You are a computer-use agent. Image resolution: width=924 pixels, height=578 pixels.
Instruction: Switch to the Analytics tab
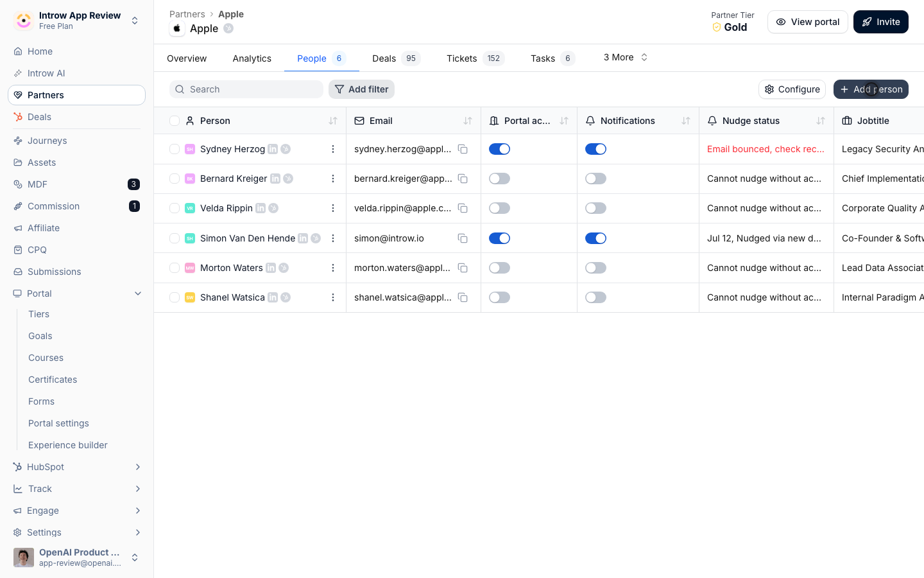click(x=252, y=58)
